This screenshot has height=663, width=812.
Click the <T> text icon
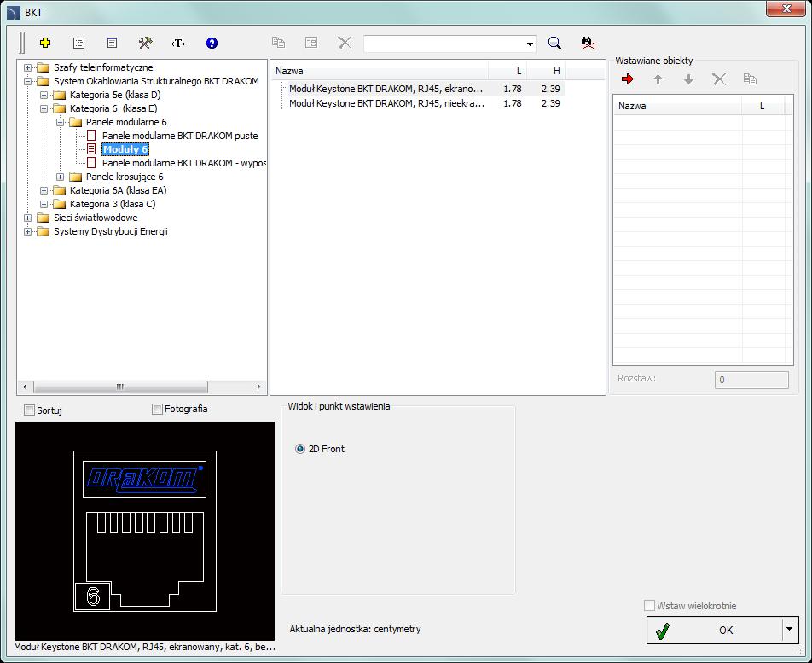[178, 43]
